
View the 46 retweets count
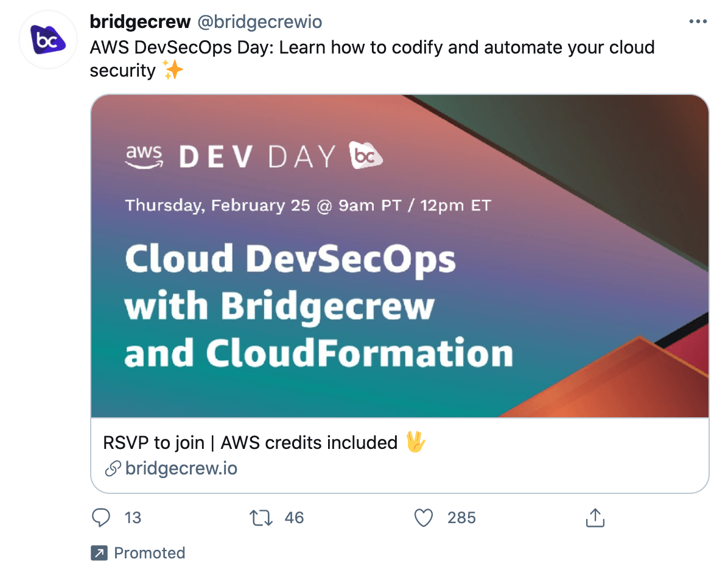[295, 517]
